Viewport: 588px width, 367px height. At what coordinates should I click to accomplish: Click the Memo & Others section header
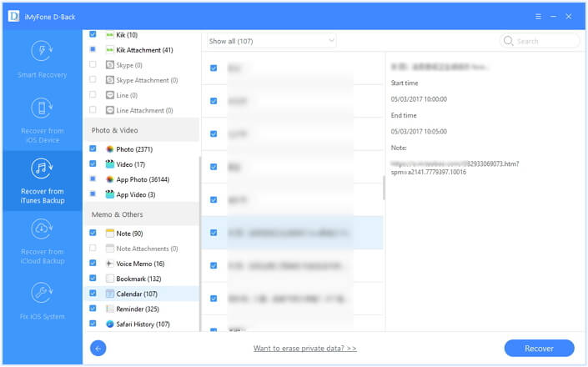[x=142, y=214]
